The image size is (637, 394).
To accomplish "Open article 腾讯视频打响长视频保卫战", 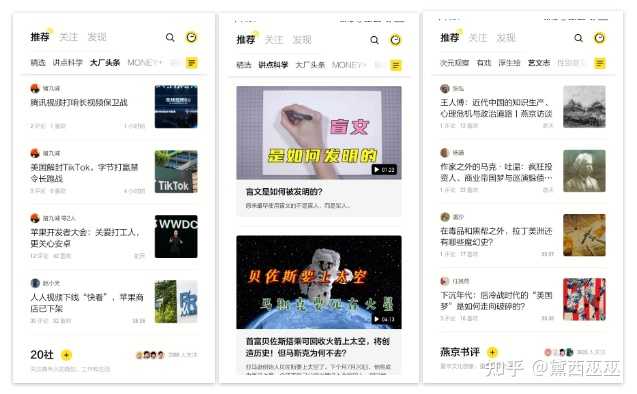I will click(x=79, y=102).
